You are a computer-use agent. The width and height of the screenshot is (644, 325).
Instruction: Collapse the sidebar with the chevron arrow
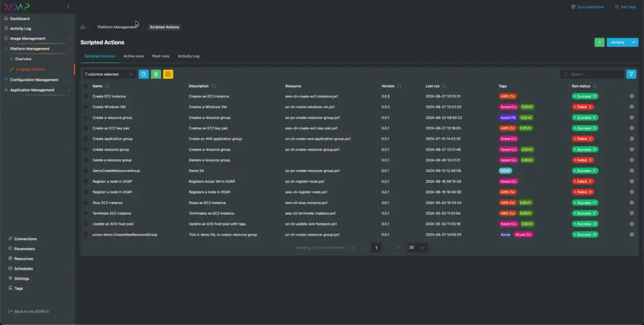coord(68,6)
